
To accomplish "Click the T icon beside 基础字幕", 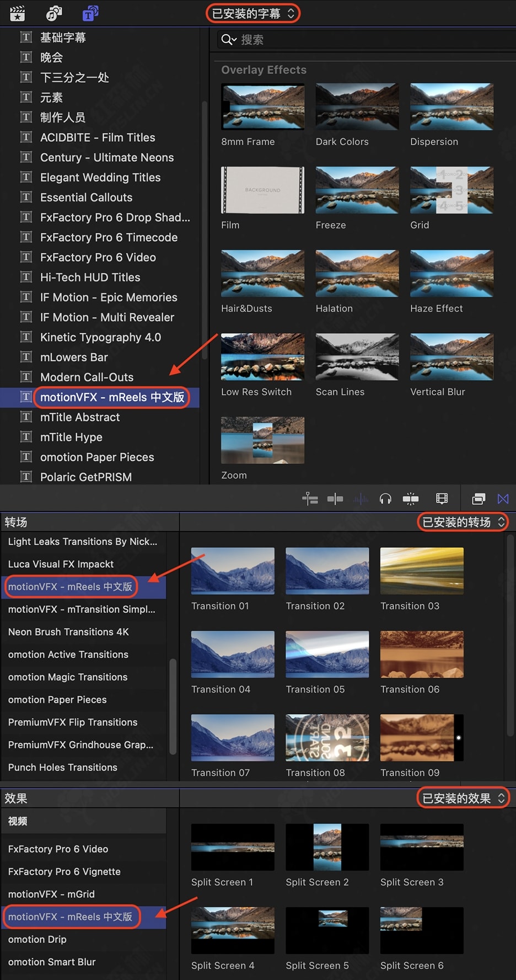I will pos(26,37).
